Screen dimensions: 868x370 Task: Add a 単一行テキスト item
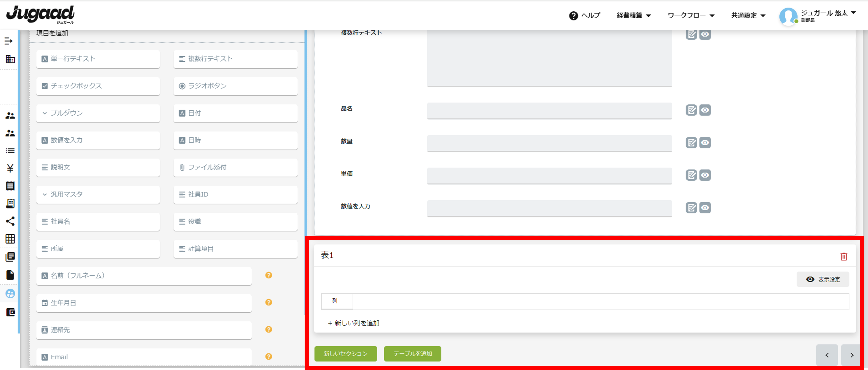tap(98, 59)
